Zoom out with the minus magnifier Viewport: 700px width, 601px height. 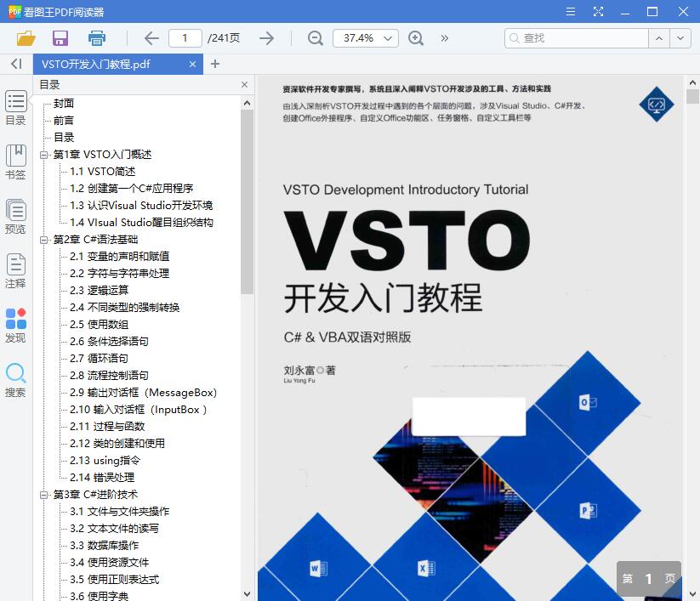coord(316,38)
